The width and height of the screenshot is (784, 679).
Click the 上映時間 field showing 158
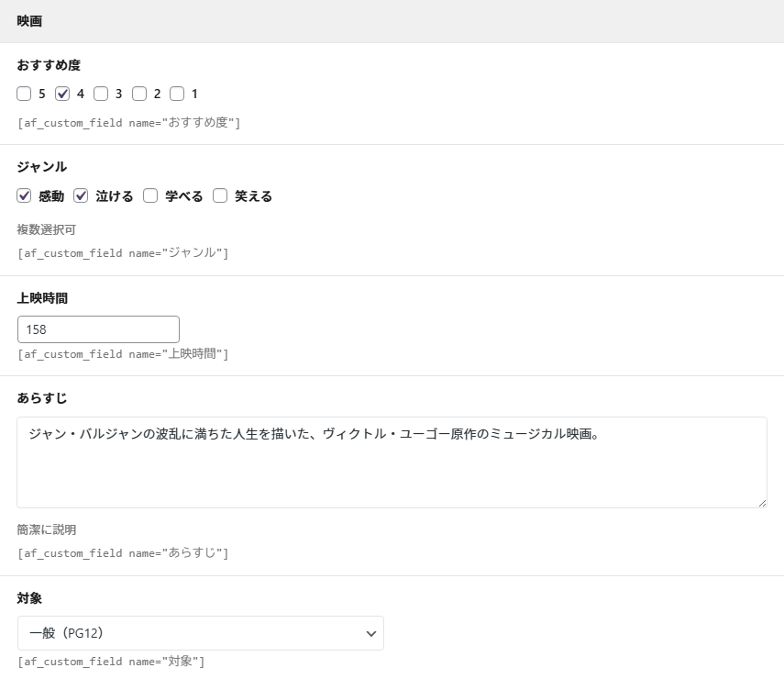tap(98, 329)
